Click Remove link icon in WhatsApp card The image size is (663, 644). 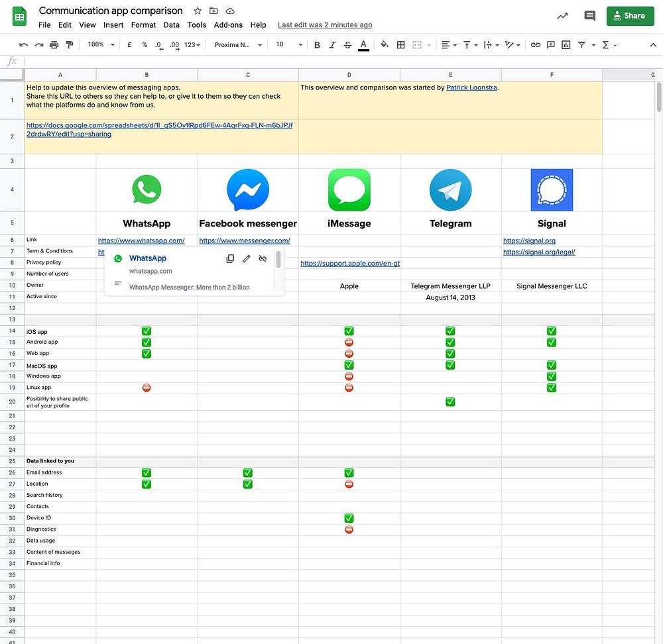263,258
